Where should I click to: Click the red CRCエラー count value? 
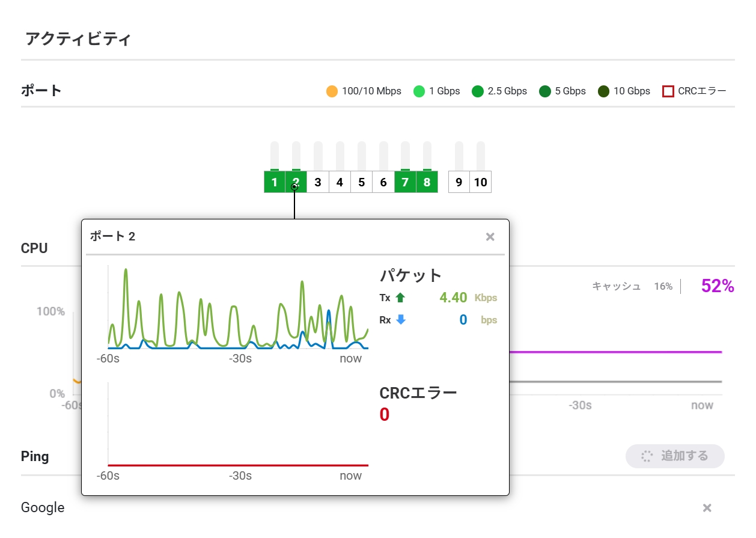pos(385,415)
